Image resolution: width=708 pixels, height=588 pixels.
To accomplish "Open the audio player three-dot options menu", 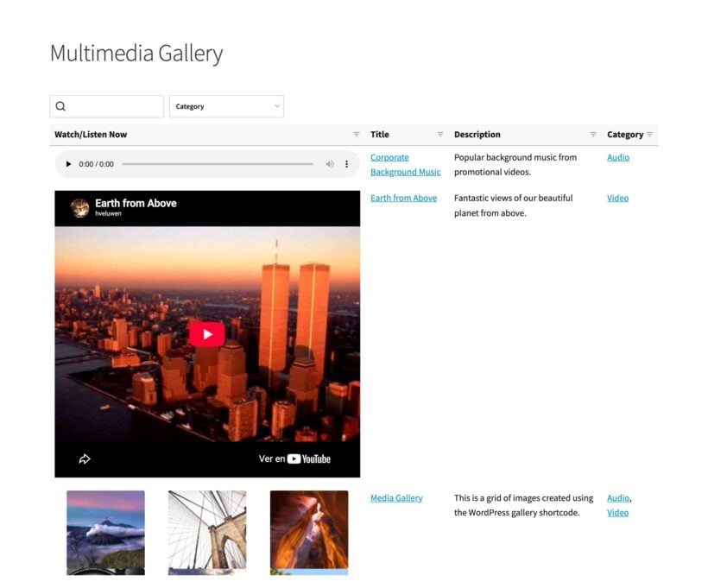I will tap(347, 164).
